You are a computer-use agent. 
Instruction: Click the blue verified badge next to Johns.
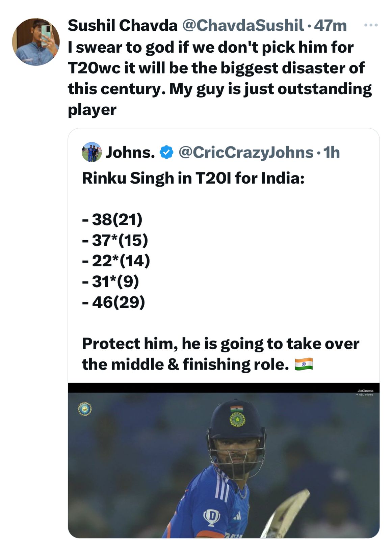coord(166,152)
